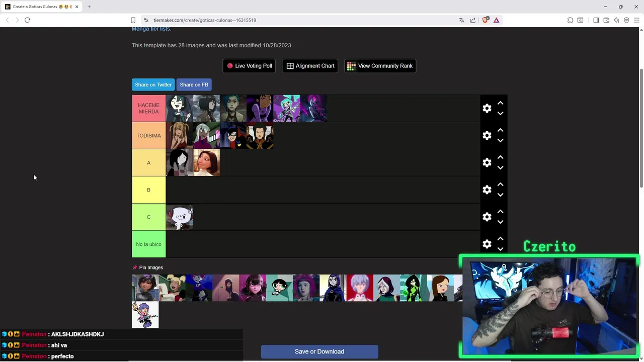Toggle the browser sidebar panel icon
644x362 pixels.
[x=596, y=20]
